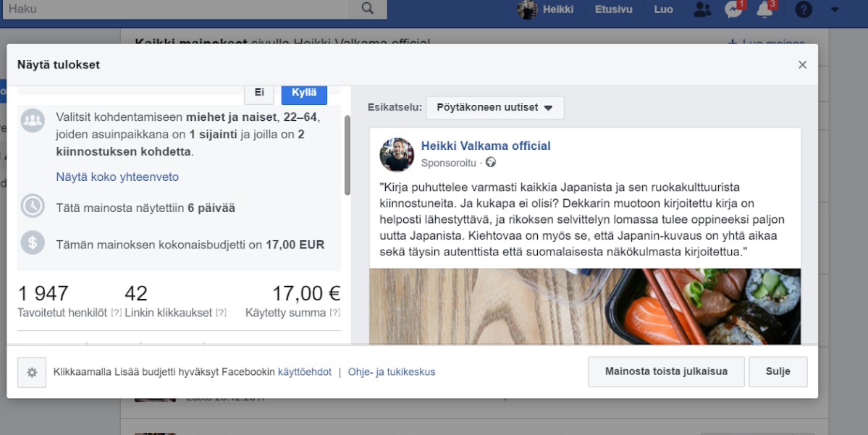Click the clock duration icon

(33, 206)
